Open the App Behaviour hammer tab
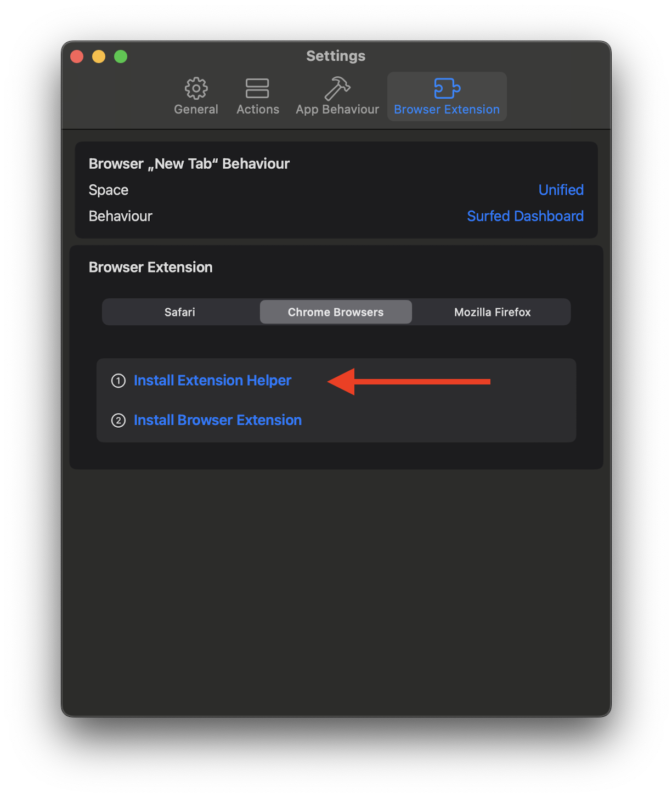The height and width of the screenshot is (798, 672). (337, 97)
